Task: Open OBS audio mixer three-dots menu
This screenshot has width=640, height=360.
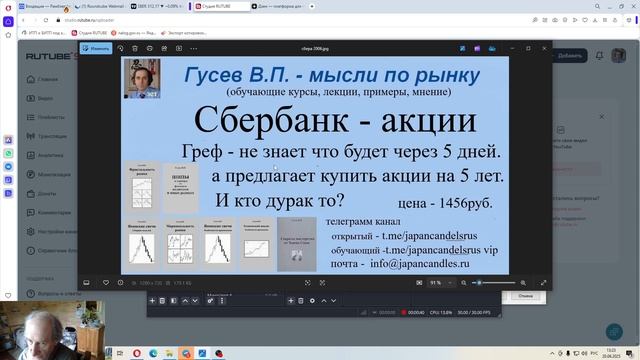Action: click(x=222, y=301)
